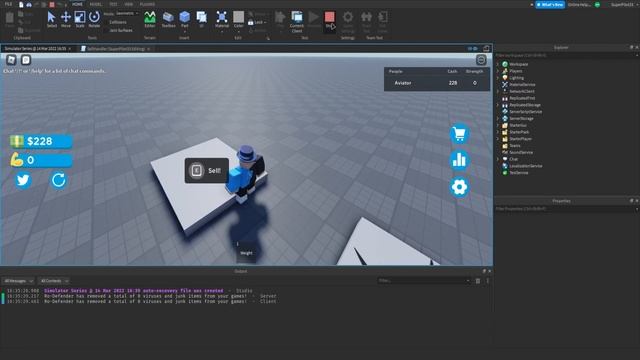Open the Color swatch picker in ribbon

[238, 20]
